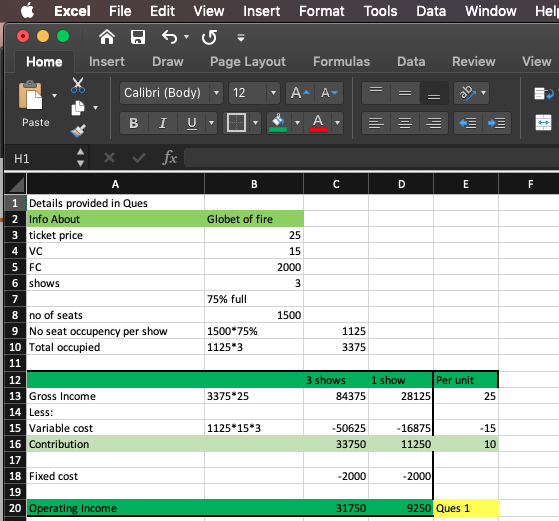Select the Operating Income cell
Screen dimensions: 559x521
point(116,508)
